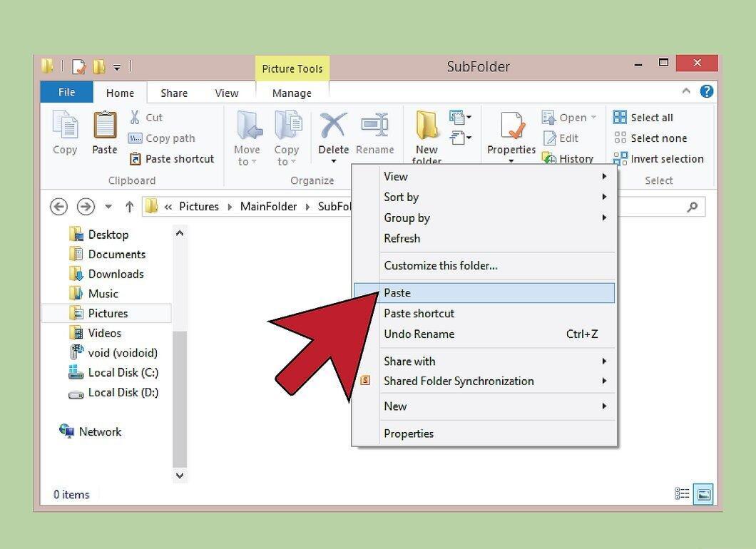Click the Up arrow navigation icon

[x=129, y=207]
